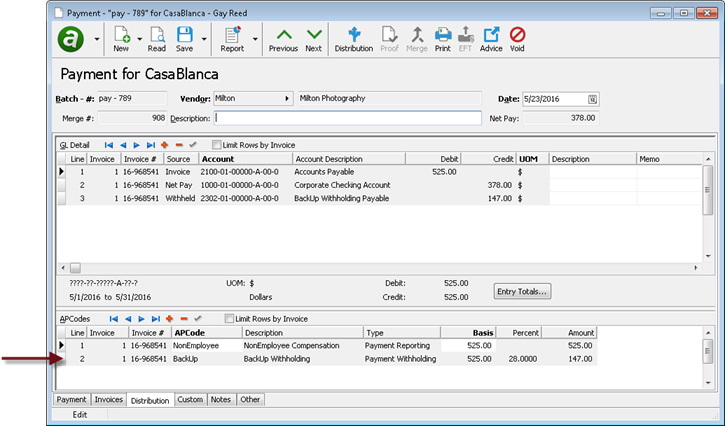
Task: Toggle Limit Rows by Invoice in GL Detail
Action: (x=216, y=145)
